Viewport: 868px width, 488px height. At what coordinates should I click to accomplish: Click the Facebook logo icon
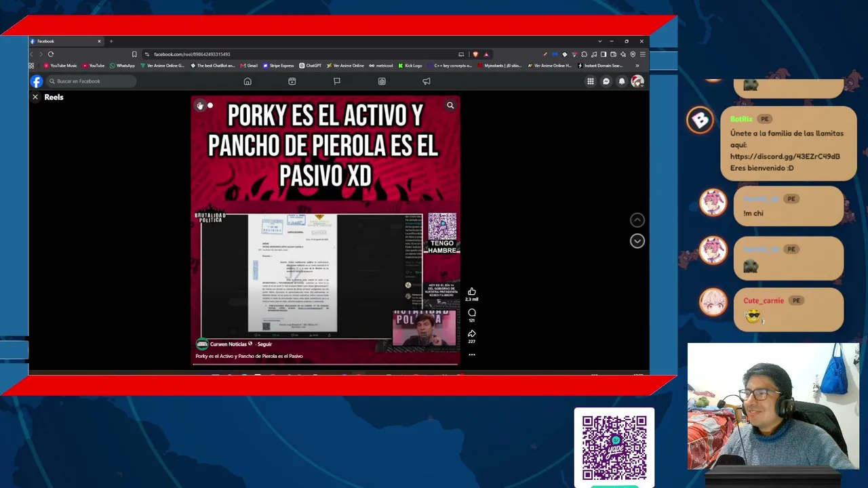37,81
